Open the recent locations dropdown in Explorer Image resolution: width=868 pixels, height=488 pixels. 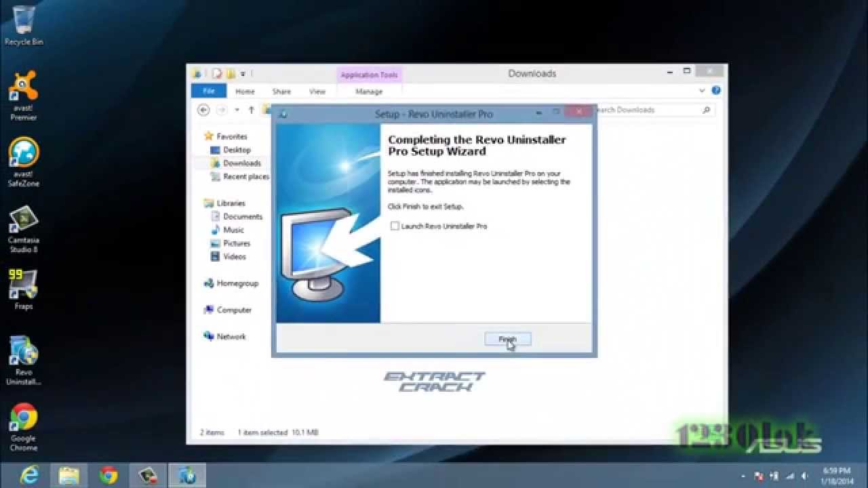point(237,110)
